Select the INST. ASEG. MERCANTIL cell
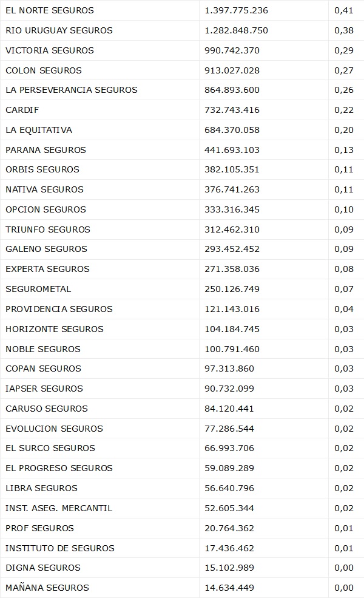This screenshot has height=598, width=364. (59, 508)
